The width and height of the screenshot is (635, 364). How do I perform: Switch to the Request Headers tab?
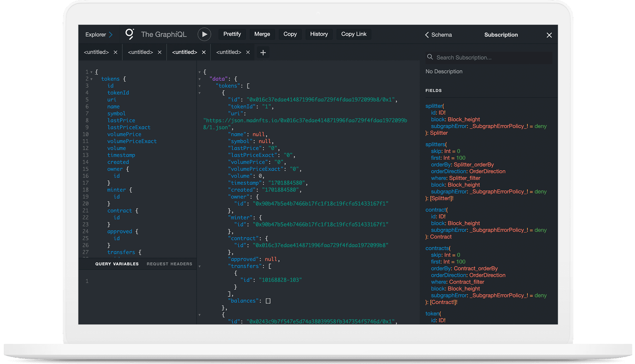(x=169, y=264)
